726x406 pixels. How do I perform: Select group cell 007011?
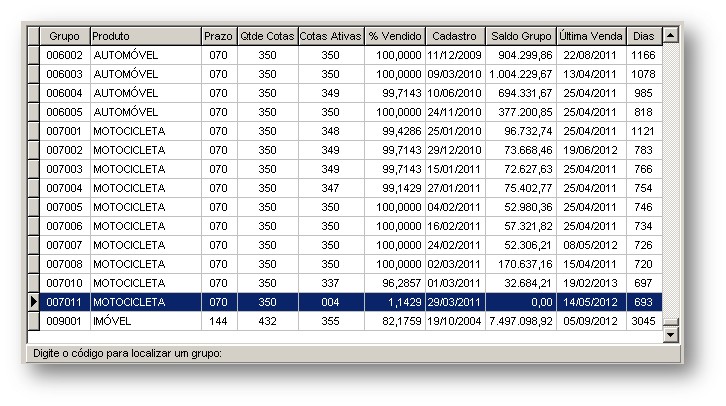(x=64, y=302)
